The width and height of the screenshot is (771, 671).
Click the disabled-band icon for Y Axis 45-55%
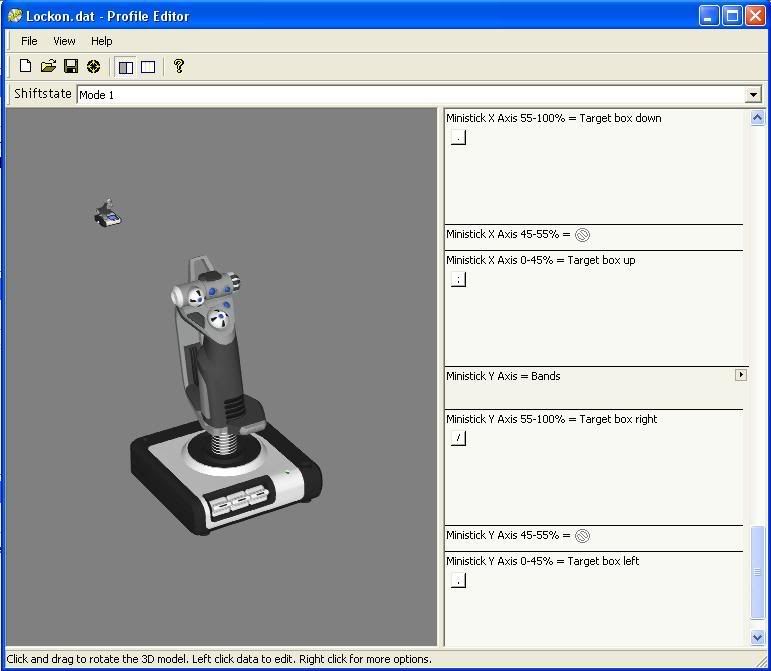click(583, 536)
